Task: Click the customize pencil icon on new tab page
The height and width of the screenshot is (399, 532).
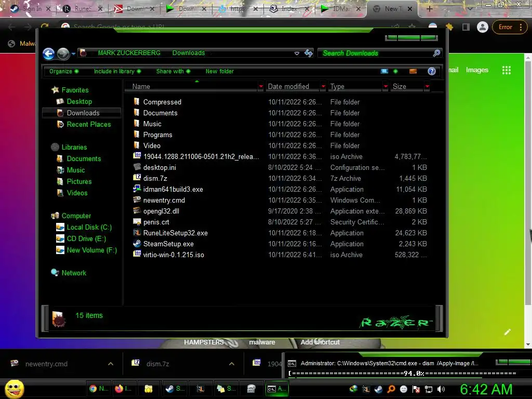Action: pyautogui.click(x=507, y=332)
